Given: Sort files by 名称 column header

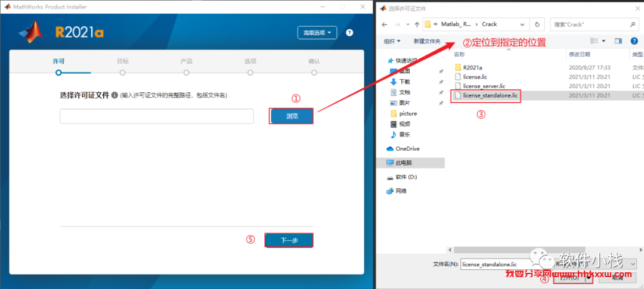Looking at the screenshot, I should click(x=459, y=54).
